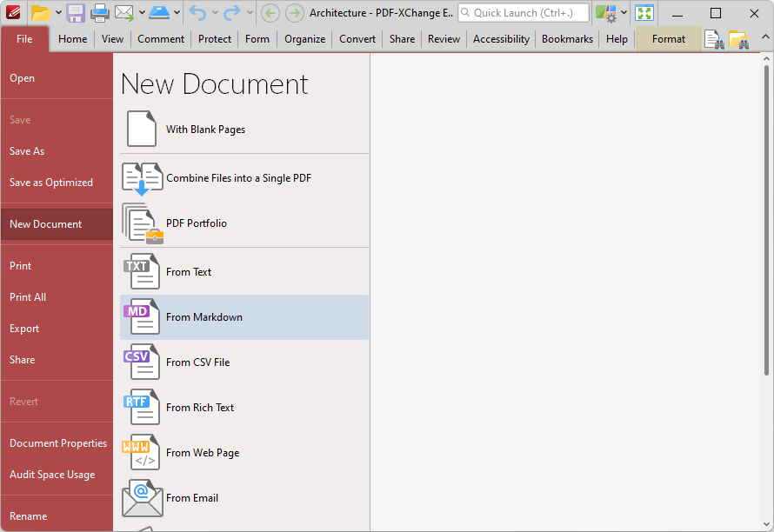Expand the Scan icon dropdown arrow
Screen dimensions: 774x532
click(177, 13)
